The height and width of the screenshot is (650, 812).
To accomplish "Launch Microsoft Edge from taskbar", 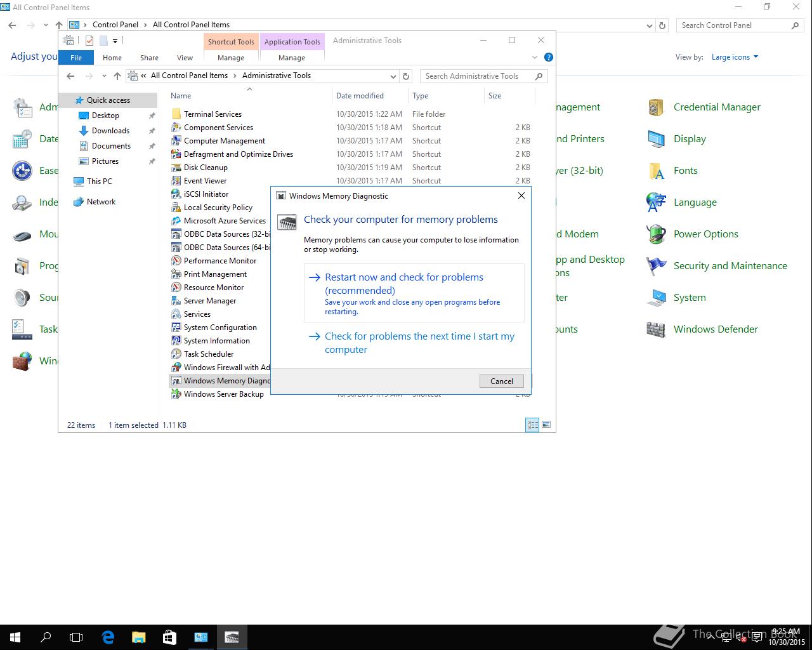I will (108, 637).
